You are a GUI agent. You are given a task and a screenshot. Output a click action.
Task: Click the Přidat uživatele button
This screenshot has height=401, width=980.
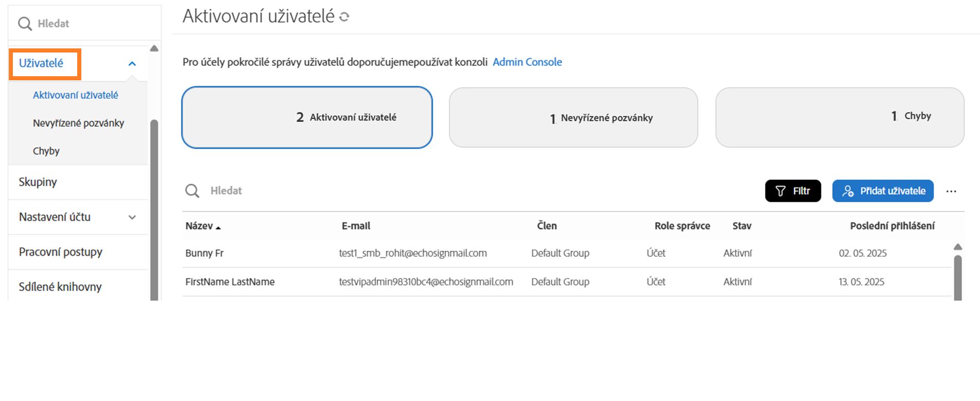[x=883, y=191]
